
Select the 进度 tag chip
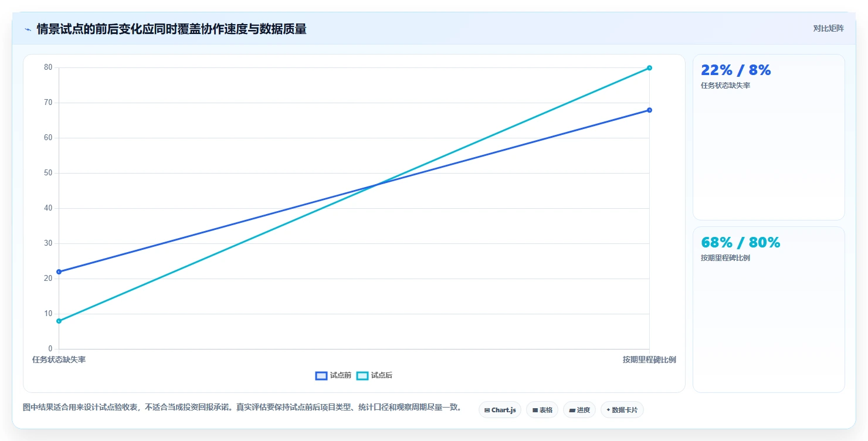tap(579, 410)
